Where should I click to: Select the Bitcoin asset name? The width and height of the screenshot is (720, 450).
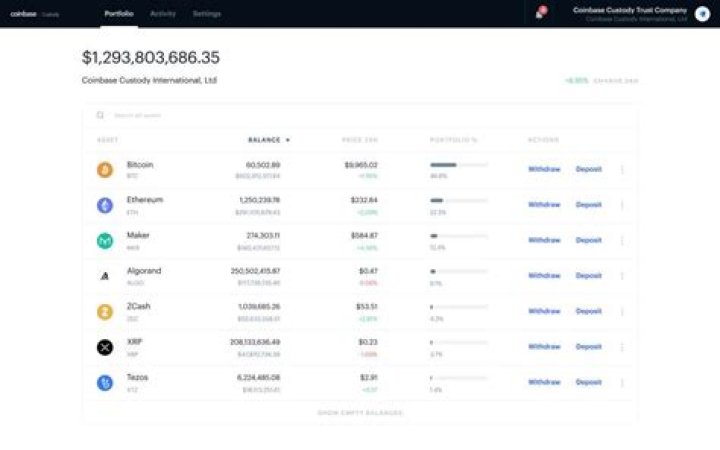(140, 164)
